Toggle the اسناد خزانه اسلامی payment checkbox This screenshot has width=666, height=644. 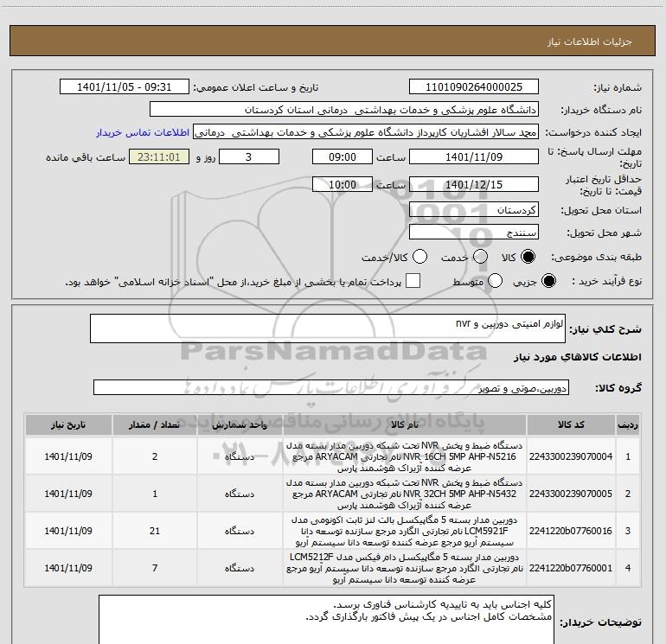pyautogui.click(x=413, y=281)
